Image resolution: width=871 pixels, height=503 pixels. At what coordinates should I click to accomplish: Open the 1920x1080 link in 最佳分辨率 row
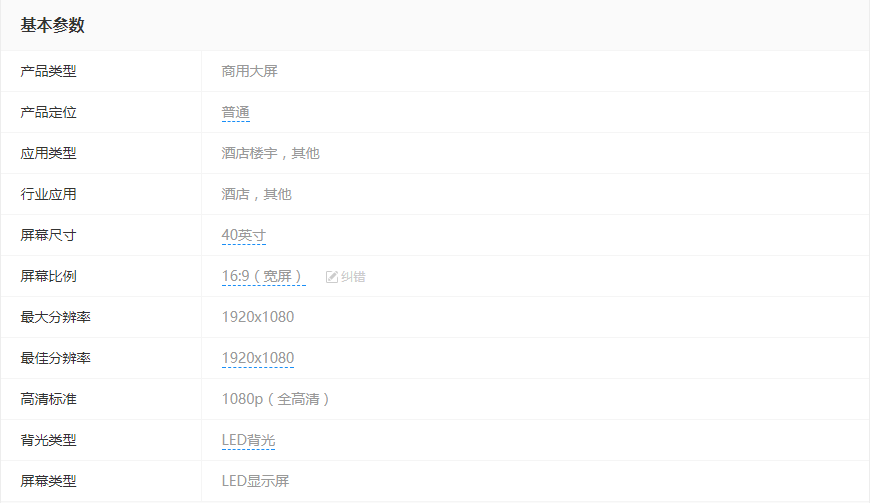[x=257, y=359]
